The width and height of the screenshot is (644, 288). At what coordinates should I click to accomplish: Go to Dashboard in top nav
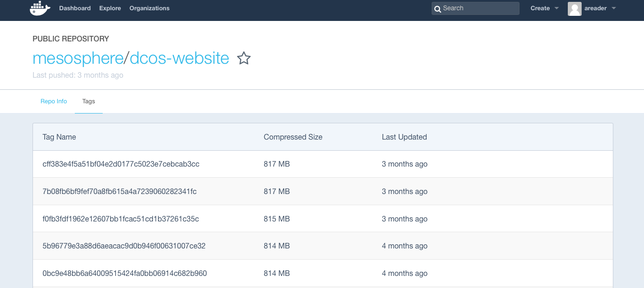pyautogui.click(x=75, y=8)
